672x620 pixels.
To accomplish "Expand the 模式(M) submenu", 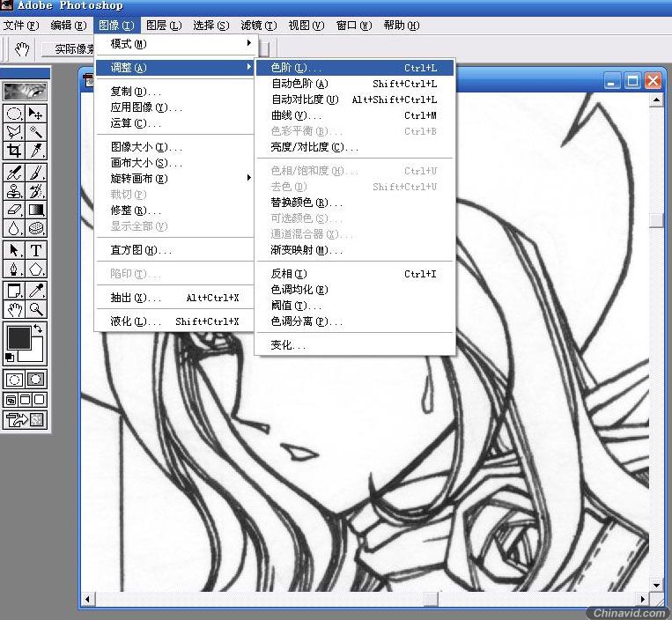I will pyautogui.click(x=174, y=44).
